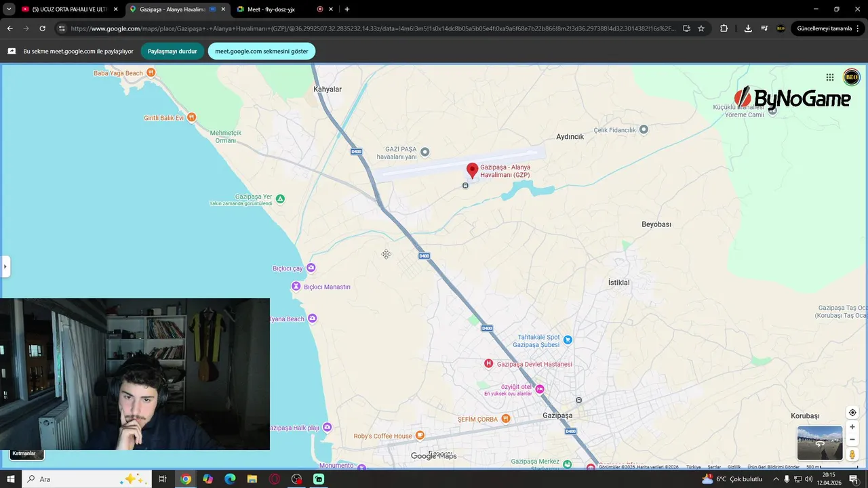
Task: Zoom in with the plus button
Action: pyautogui.click(x=852, y=427)
